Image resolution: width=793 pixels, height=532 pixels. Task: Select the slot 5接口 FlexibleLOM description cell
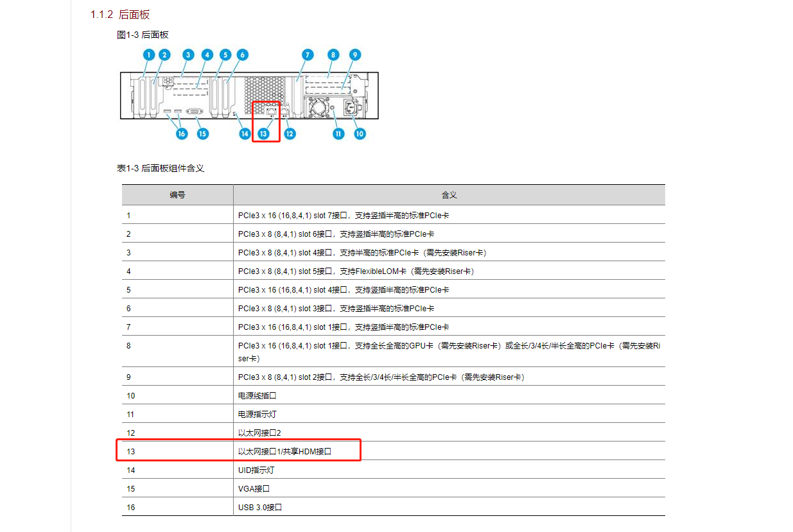449,271
